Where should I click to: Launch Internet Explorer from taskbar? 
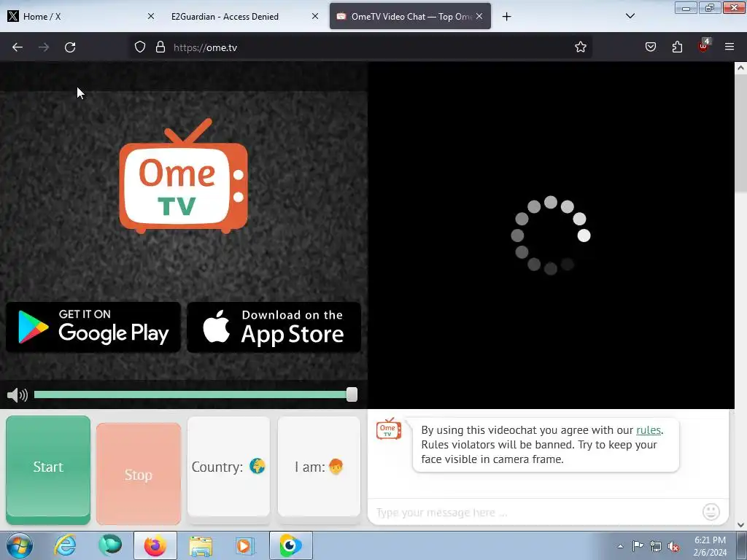(65, 545)
